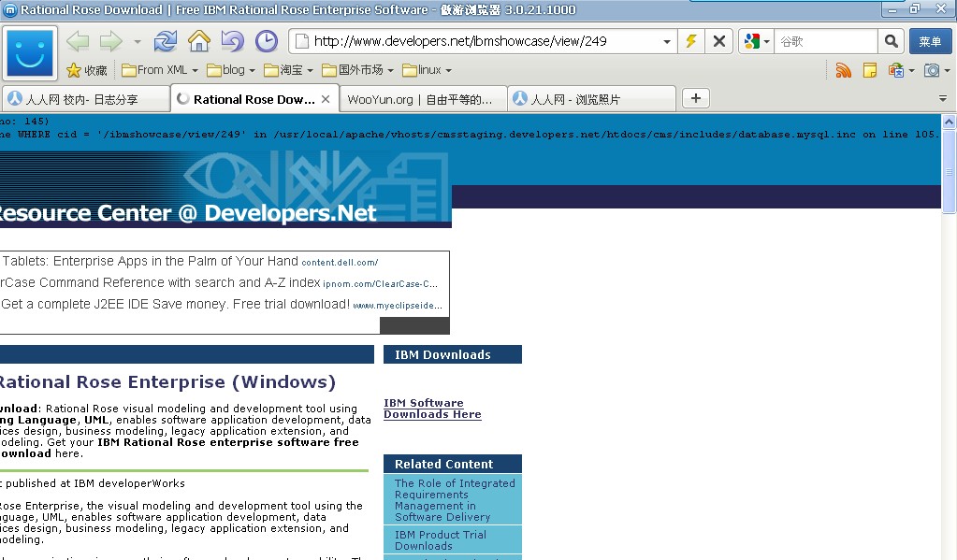The width and height of the screenshot is (957, 560).
Task: Open browsing history clock icon
Action: [266, 41]
